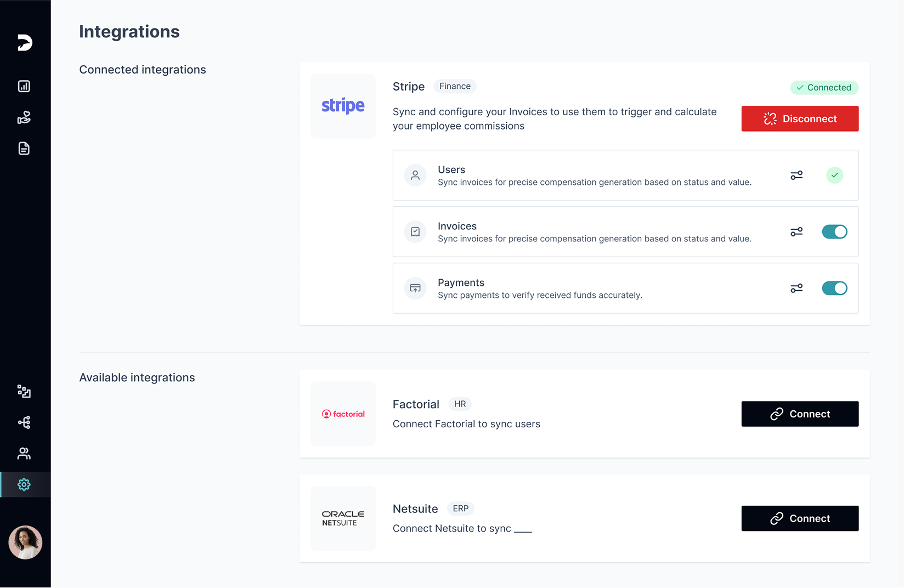The image size is (904, 588).
Task: Disconnect the Stripe integration
Action: (x=800, y=118)
